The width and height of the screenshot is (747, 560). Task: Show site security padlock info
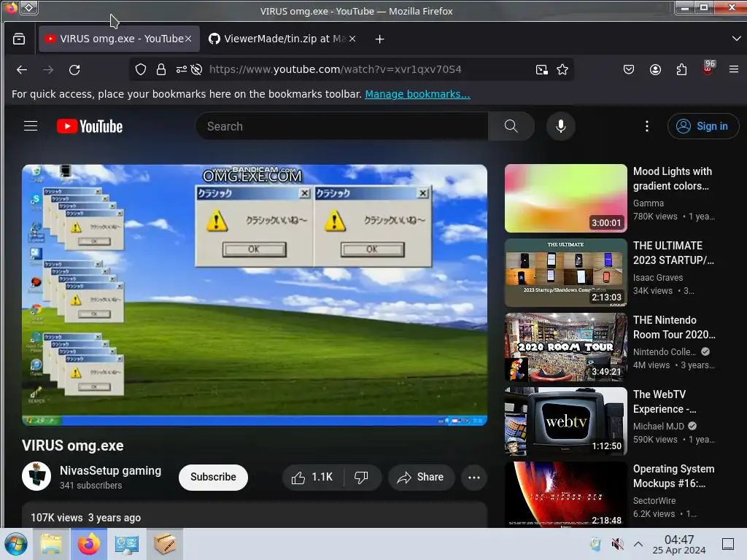click(x=161, y=69)
